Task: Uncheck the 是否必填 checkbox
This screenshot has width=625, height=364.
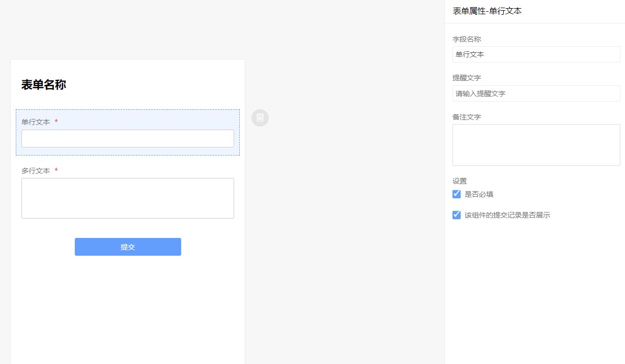Action: 457,194
